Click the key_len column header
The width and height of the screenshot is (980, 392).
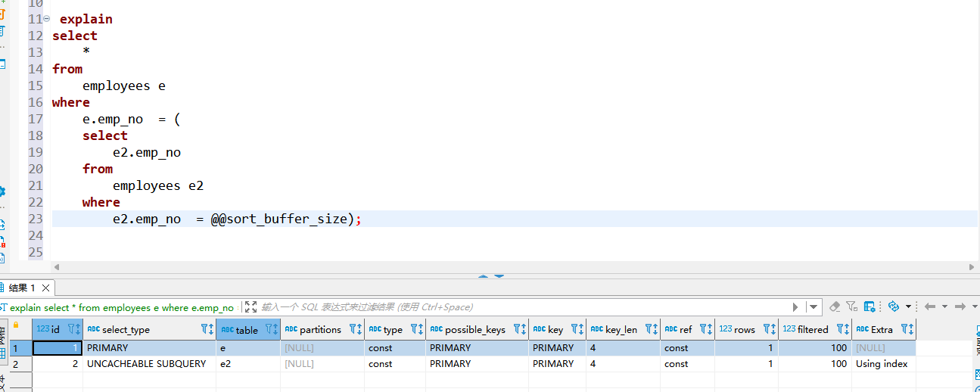pos(621,330)
